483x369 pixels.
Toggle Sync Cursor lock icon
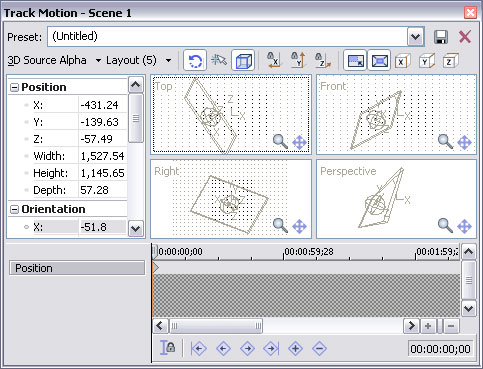coord(167,348)
